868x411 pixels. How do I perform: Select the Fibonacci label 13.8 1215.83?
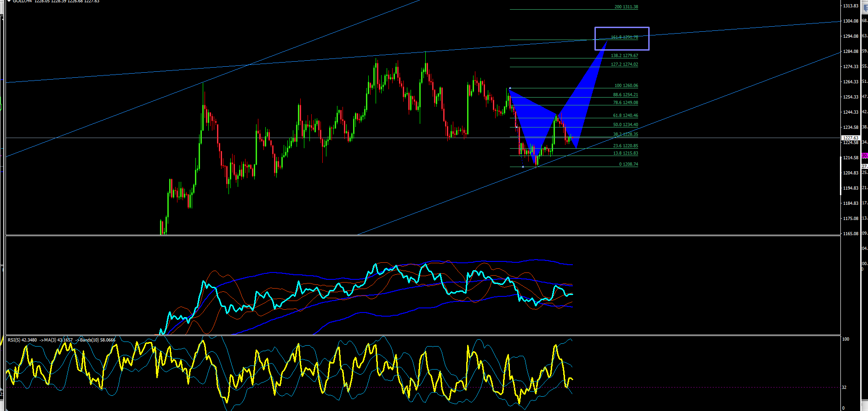click(625, 153)
